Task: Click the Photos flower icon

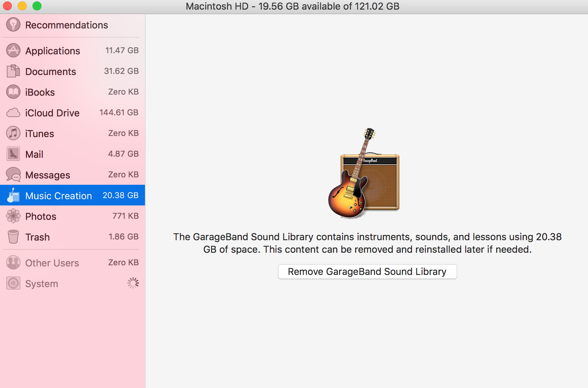Action: click(x=13, y=216)
